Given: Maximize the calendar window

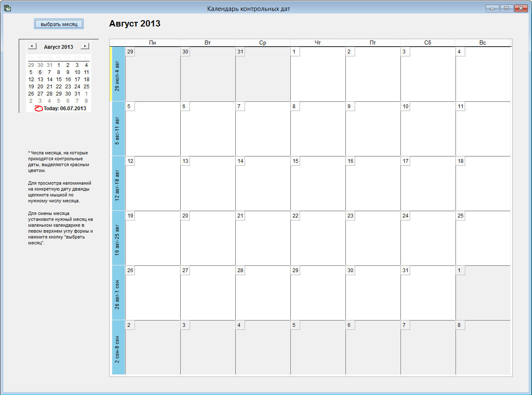Looking at the screenshot, I should (506, 8).
